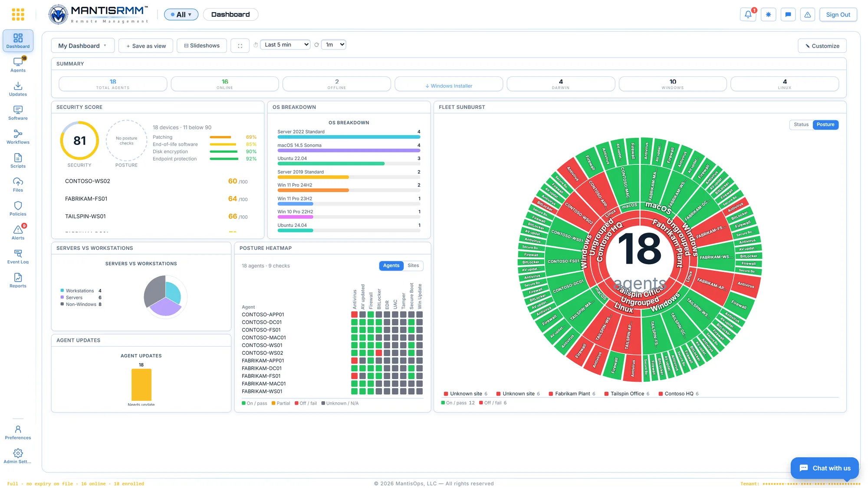This screenshot has width=868, height=488.
Task: Toggle Tailspin Office in sunburst legend
Action: click(x=627, y=393)
